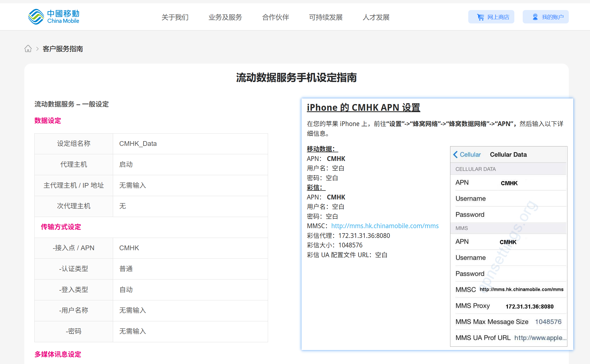Click the breadcrumb separator arrow
Screen dimensions: 590x364
(x=37, y=49)
